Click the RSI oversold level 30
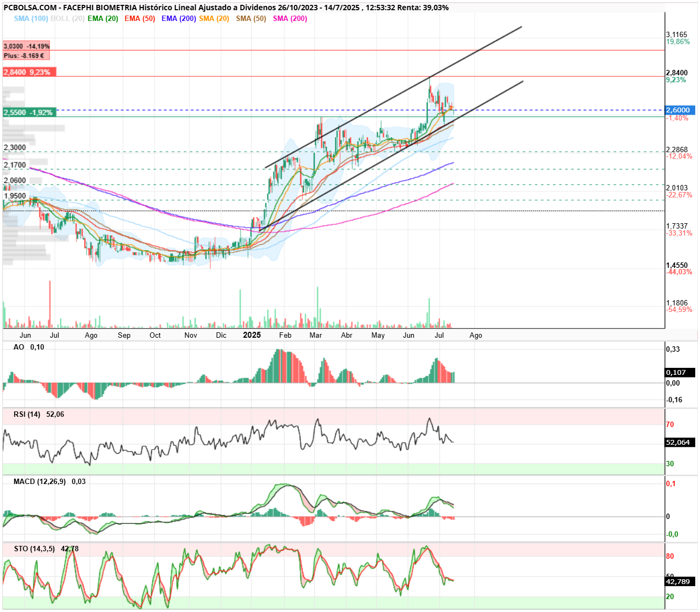700x612 pixels. (670, 464)
